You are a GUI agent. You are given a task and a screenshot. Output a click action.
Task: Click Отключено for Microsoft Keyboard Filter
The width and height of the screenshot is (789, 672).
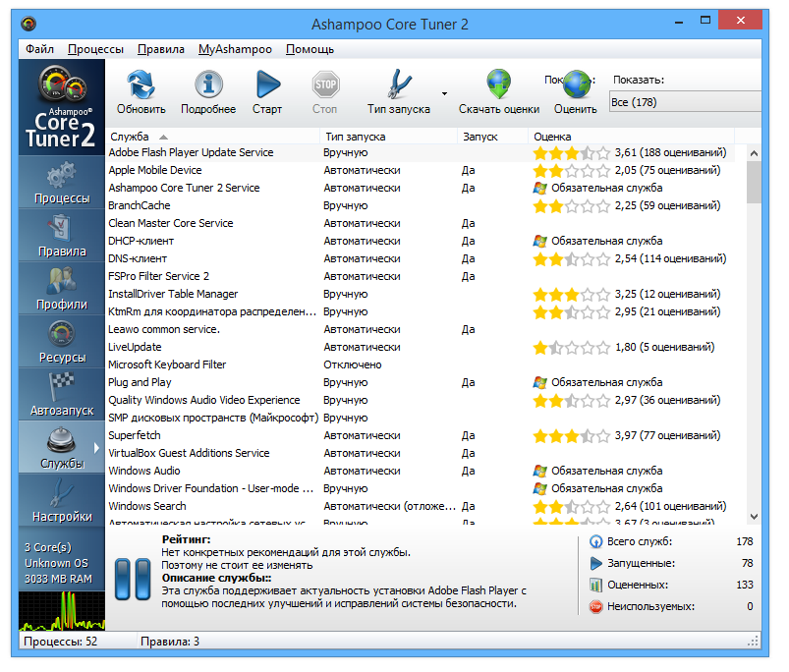point(352,364)
